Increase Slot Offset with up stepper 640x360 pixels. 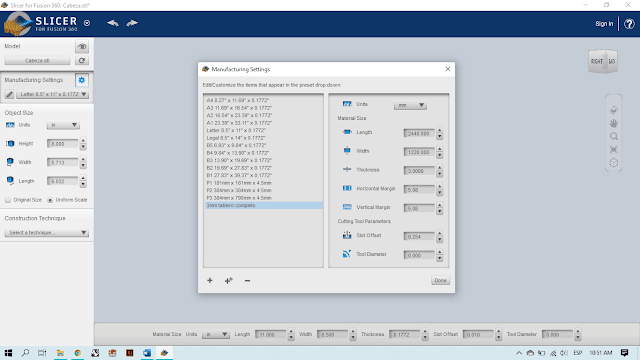(440, 234)
